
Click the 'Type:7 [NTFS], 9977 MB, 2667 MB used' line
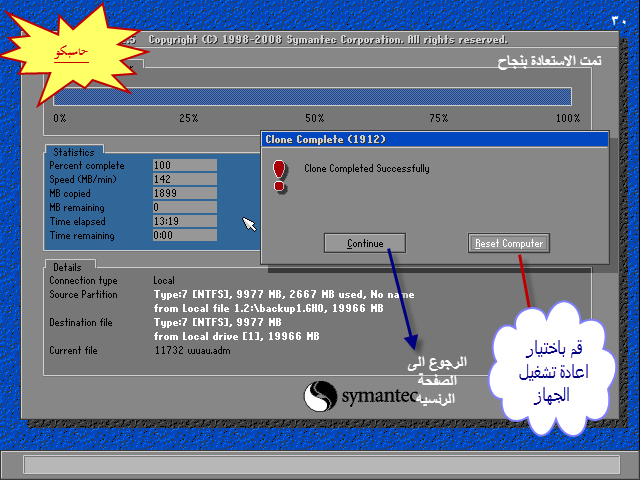[284, 294]
